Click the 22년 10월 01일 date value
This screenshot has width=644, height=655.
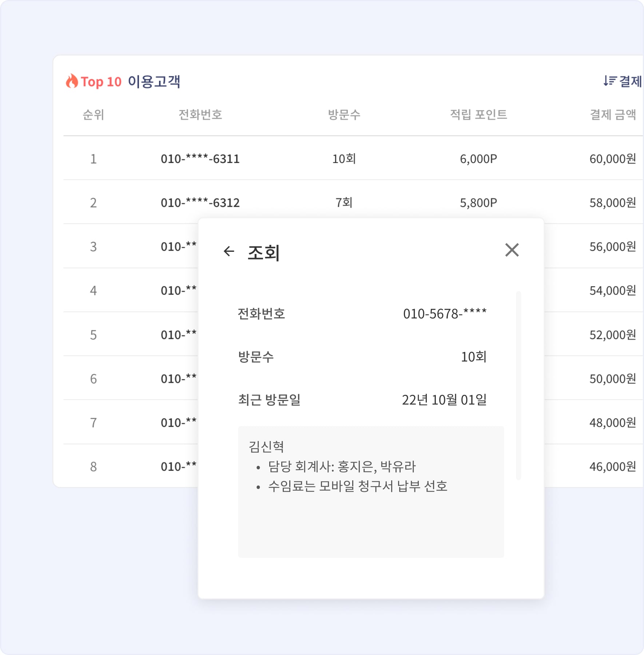pyautogui.click(x=444, y=400)
